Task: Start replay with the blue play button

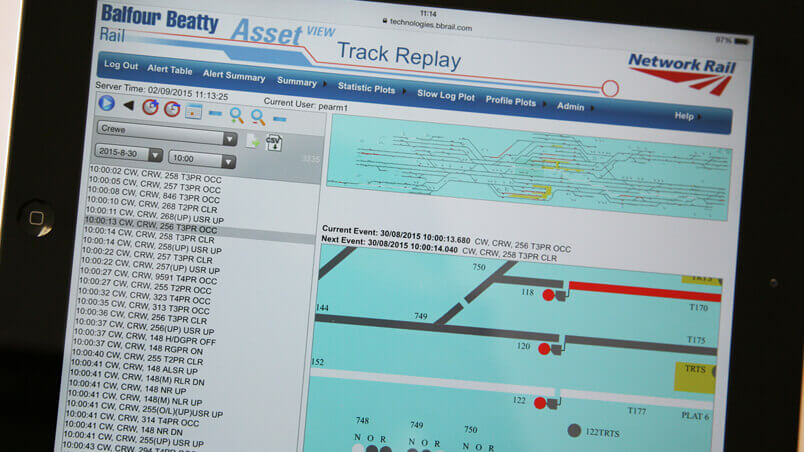Action: click(107, 103)
